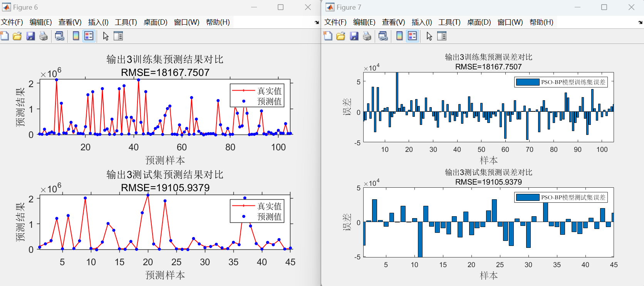Toggle Insert Colorbar in Figure 7 toolbar
The image size is (644, 286).
[x=399, y=36]
